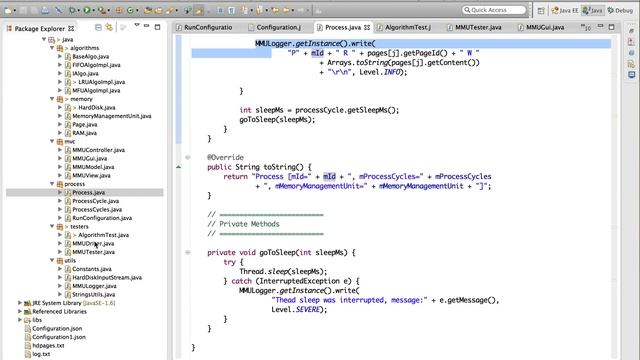The width and height of the screenshot is (640, 360).
Task: Collapse the mvc package
Action: click(52, 142)
